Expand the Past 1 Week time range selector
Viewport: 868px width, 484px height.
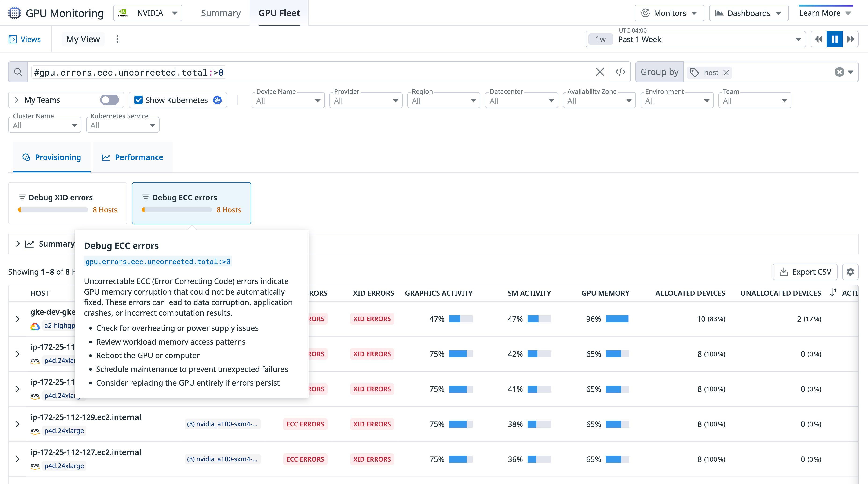798,39
